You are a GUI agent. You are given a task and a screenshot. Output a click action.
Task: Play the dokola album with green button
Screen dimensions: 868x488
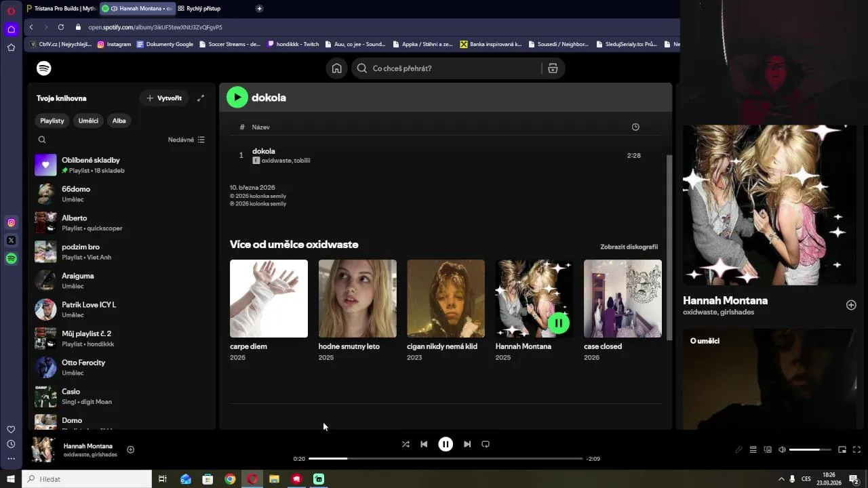237,98
